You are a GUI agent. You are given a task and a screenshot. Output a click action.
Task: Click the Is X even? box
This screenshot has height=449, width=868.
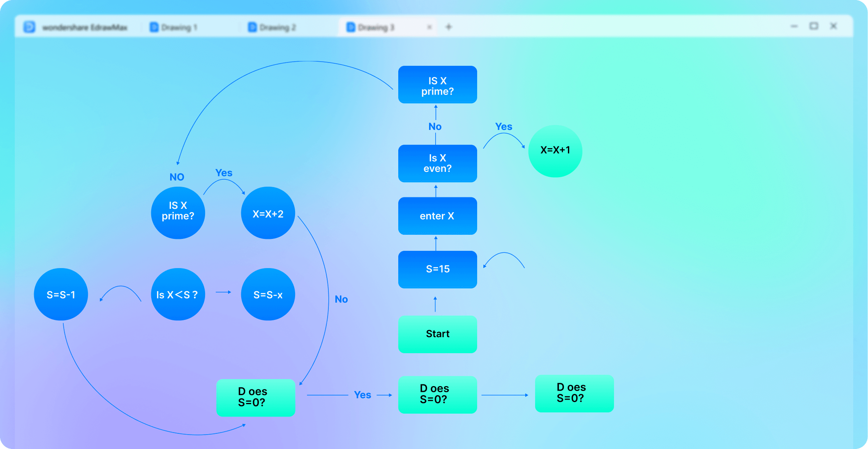coord(437,163)
